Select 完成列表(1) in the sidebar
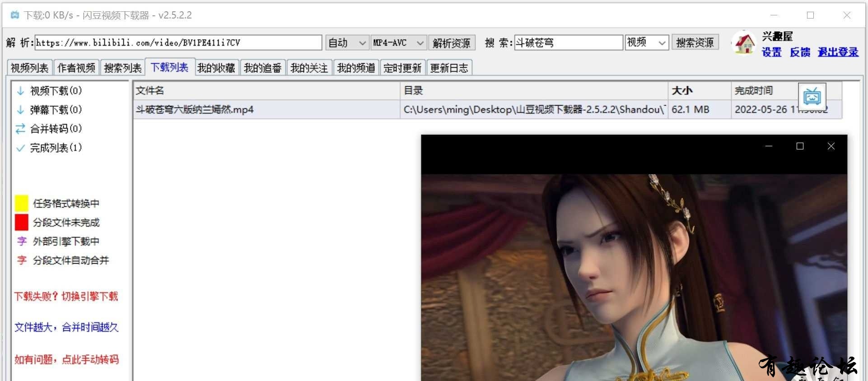 [x=49, y=148]
